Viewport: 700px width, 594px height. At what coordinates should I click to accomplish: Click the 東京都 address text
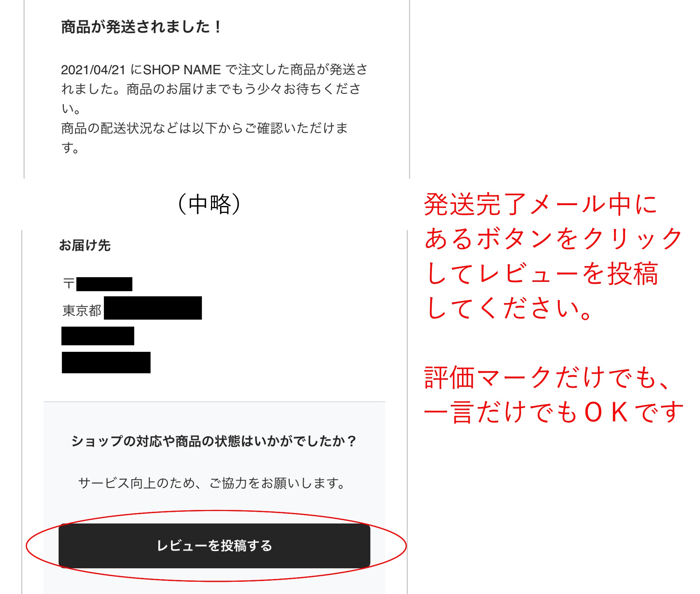[82, 310]
